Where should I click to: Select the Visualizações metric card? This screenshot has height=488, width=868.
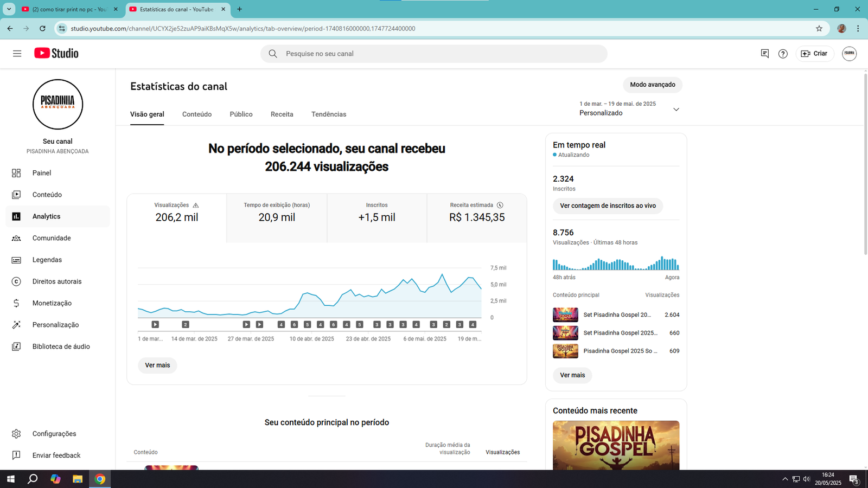(x=177, y=218)
